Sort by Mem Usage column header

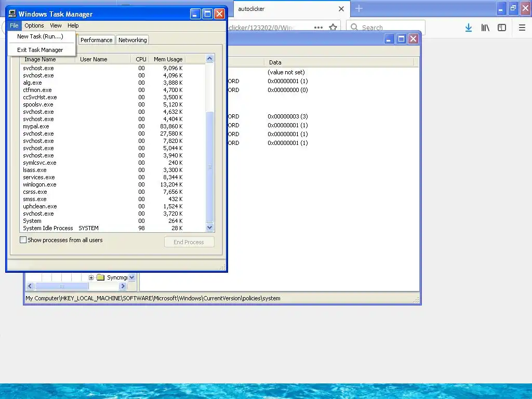click(x=168, y=59)
